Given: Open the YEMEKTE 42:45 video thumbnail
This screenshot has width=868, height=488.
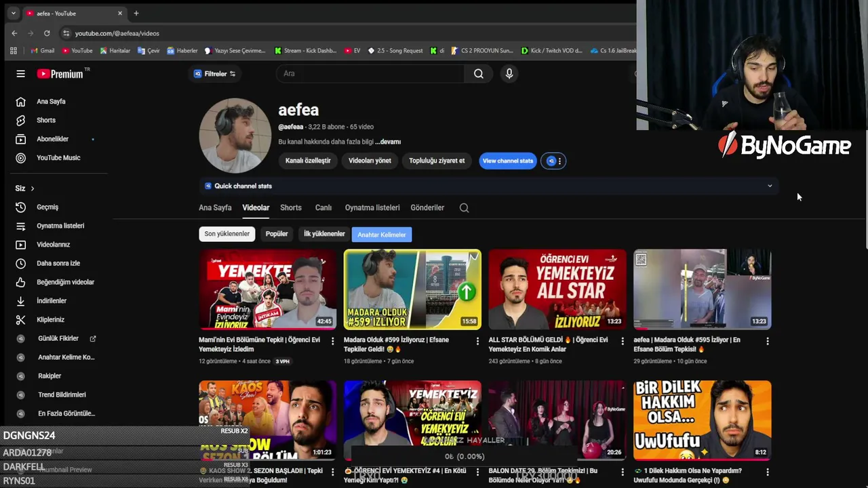Looking at the screenshot, I should tap(268, 289).
